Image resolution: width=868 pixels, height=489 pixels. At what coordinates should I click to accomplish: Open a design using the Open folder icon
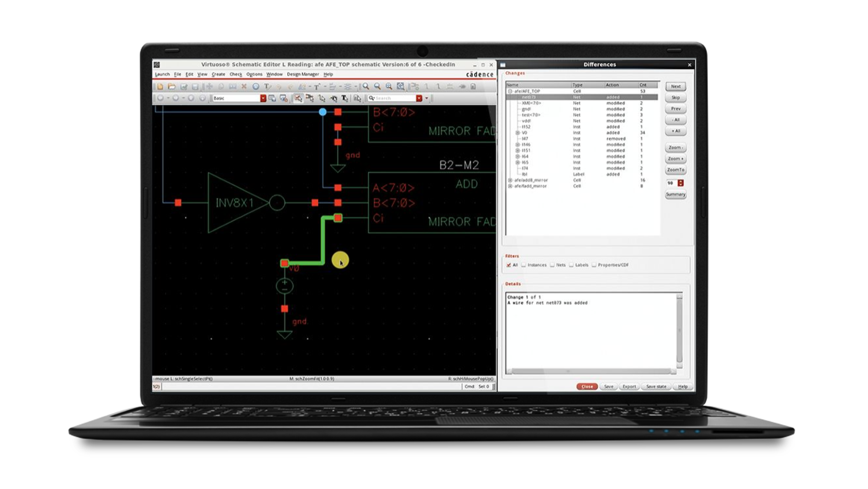point(172,87)
